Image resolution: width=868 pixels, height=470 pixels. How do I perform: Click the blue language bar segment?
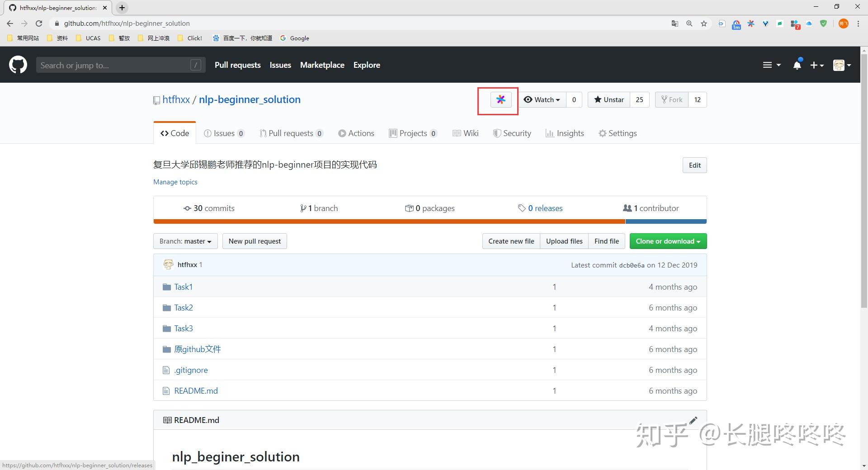click(x=666, y=221)
